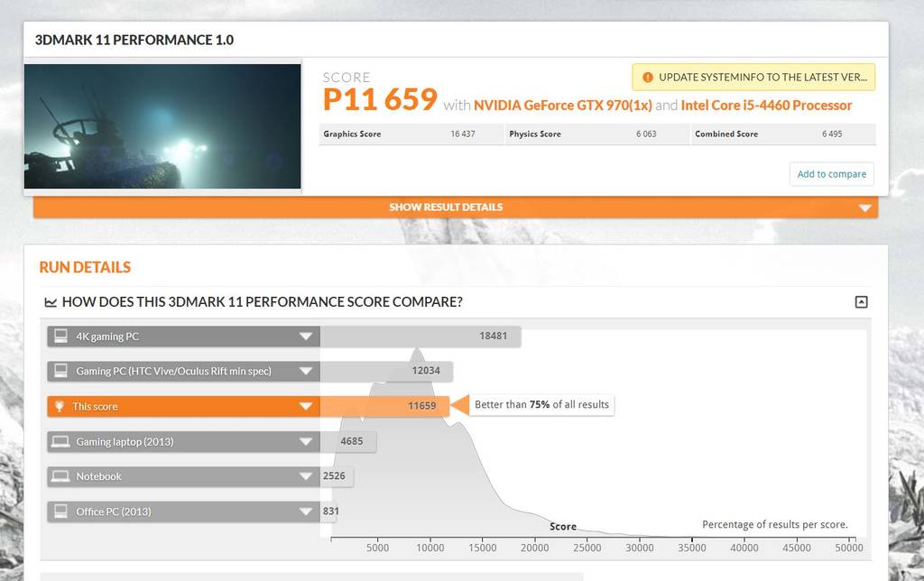
Task: Click the P11 659 overall score
Action: (x=380, y=99)
